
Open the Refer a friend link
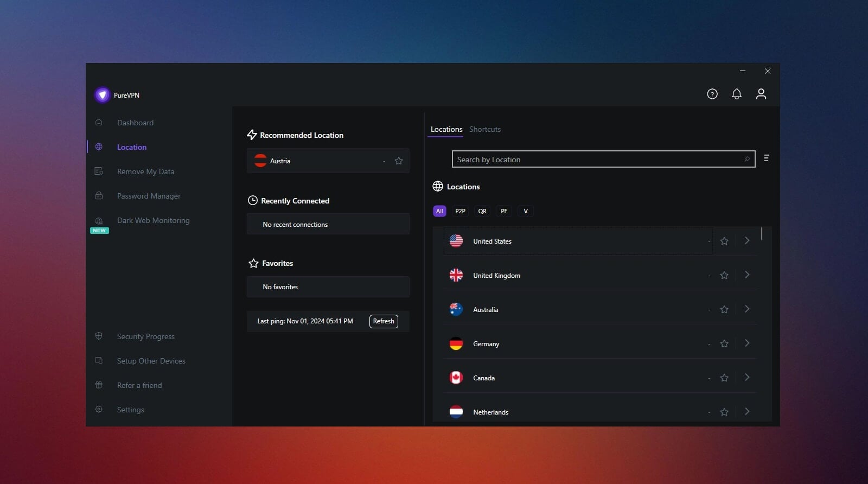[139, 385]
